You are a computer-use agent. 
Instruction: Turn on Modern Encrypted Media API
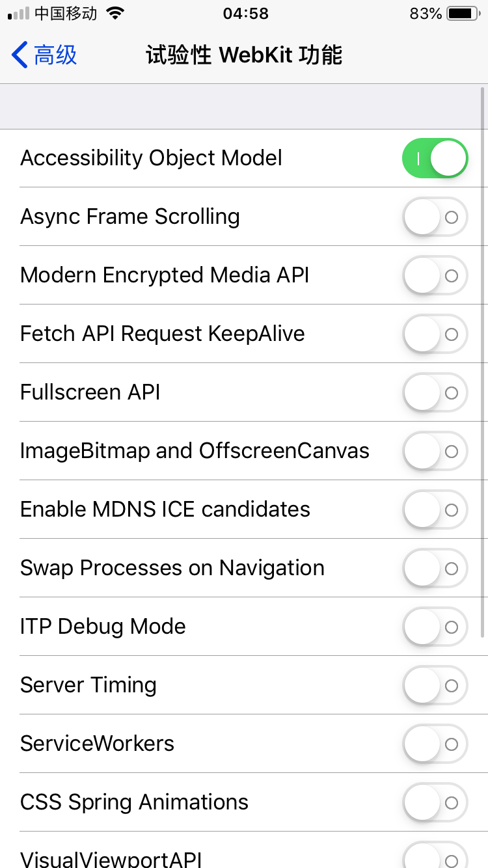click(x=435, y=275)
